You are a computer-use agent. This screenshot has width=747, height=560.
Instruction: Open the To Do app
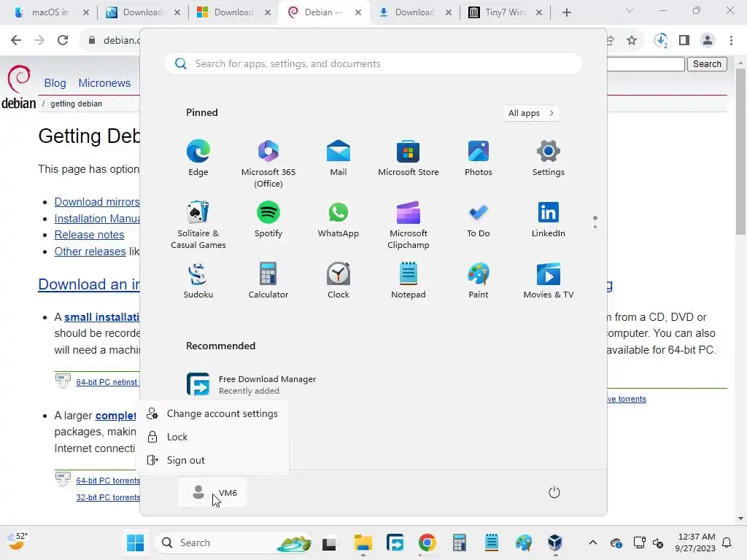[x=479, y=219]
